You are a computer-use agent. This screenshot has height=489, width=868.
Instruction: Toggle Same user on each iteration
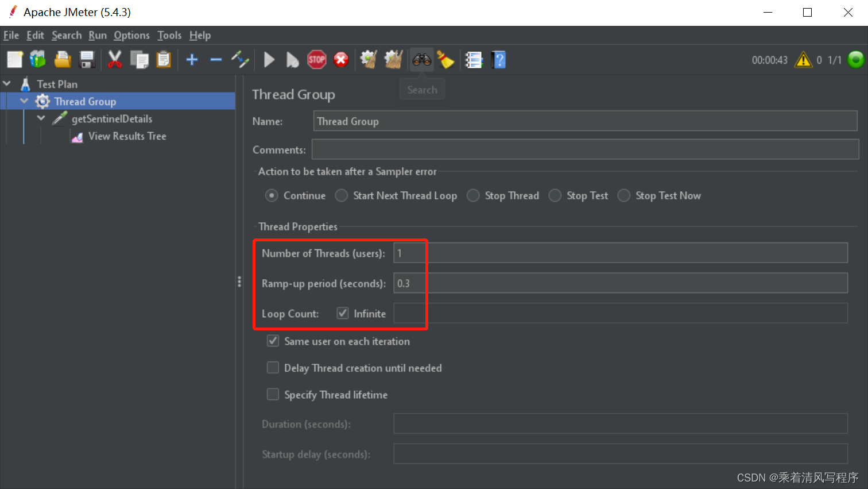(273, 341)
